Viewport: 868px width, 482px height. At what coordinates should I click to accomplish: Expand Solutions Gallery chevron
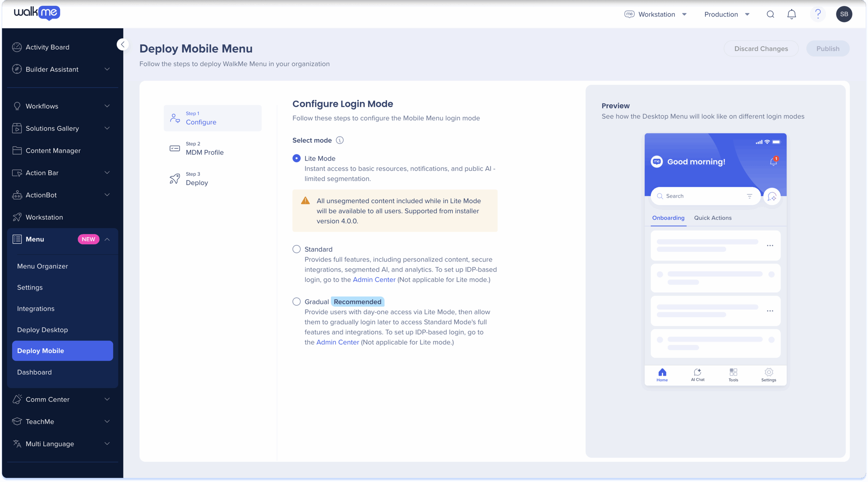(107, 128)
